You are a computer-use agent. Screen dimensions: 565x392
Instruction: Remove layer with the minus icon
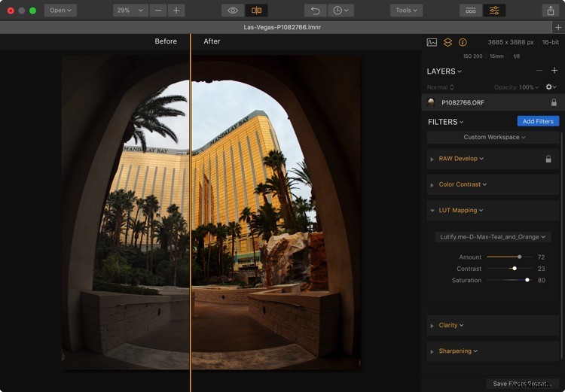[539, 71]
